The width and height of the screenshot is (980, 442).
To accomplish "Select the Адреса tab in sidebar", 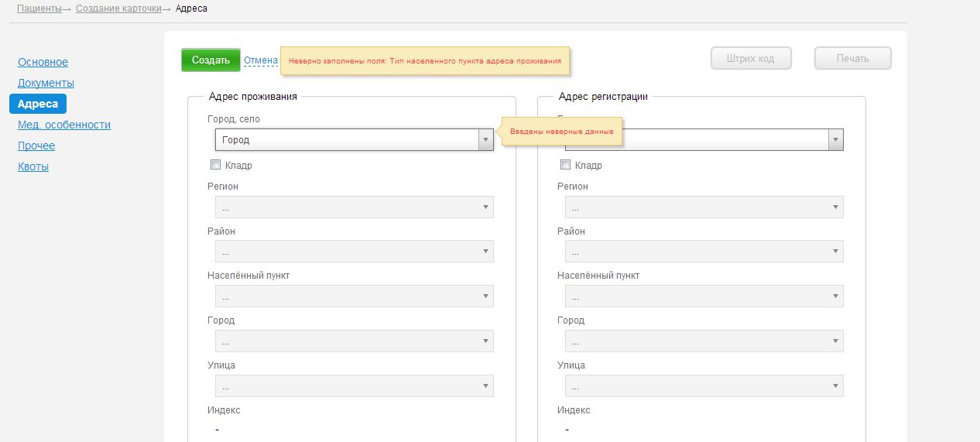I will pyautogui.click(x=38, y=104).
